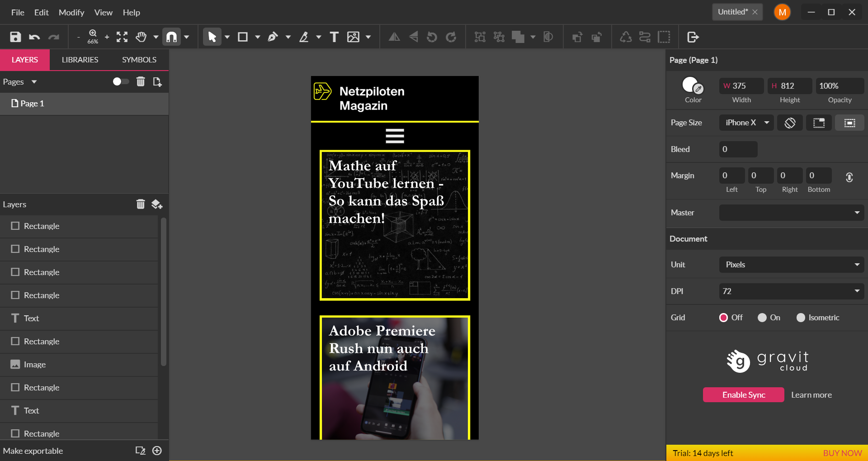Toggle trim canvas to content button

pyautogui.click(x=819, y=123)
